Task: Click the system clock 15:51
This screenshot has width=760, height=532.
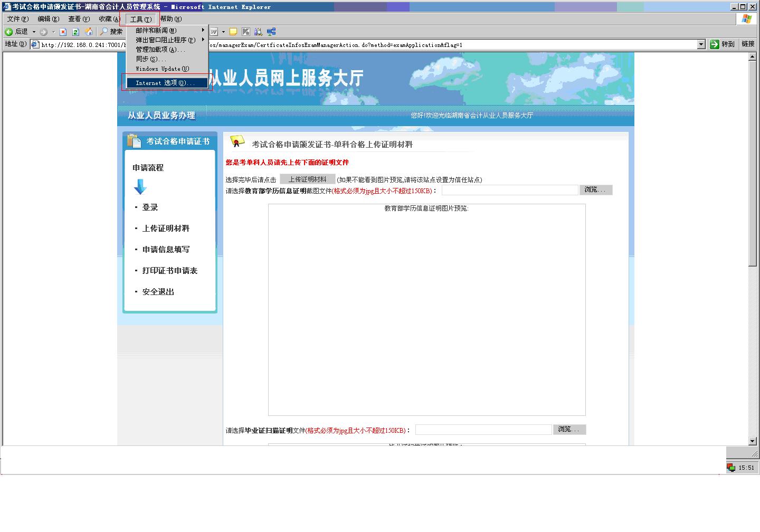Action: [746, 468]
